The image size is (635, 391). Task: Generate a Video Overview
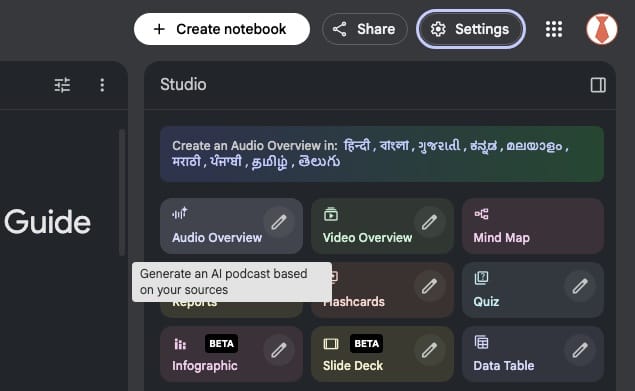[x=382, y=226]
